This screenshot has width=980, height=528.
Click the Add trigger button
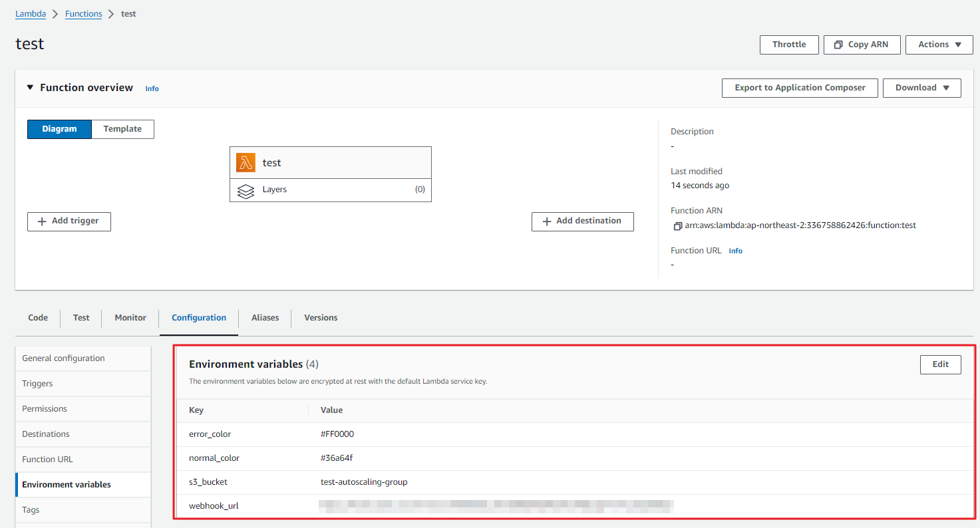(69, 221)
